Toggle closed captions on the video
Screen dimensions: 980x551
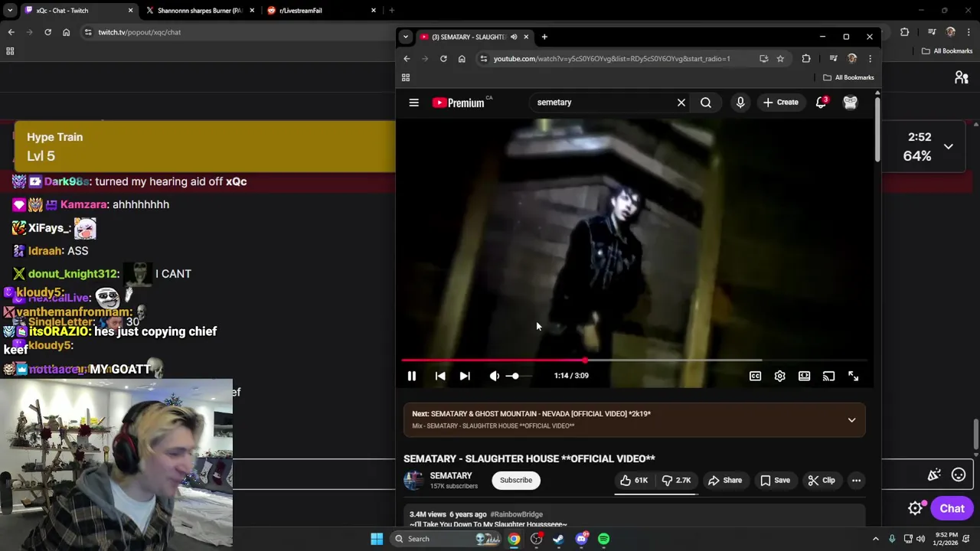pyautogui.click(x=755, y=376)
